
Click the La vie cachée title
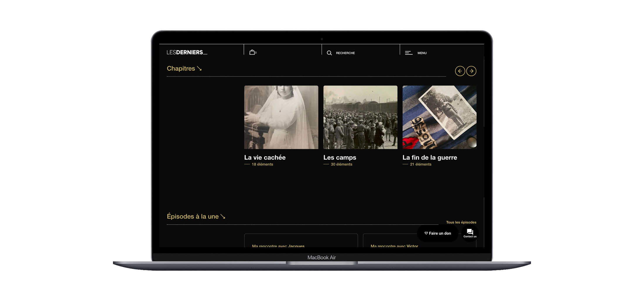(265, 157)
